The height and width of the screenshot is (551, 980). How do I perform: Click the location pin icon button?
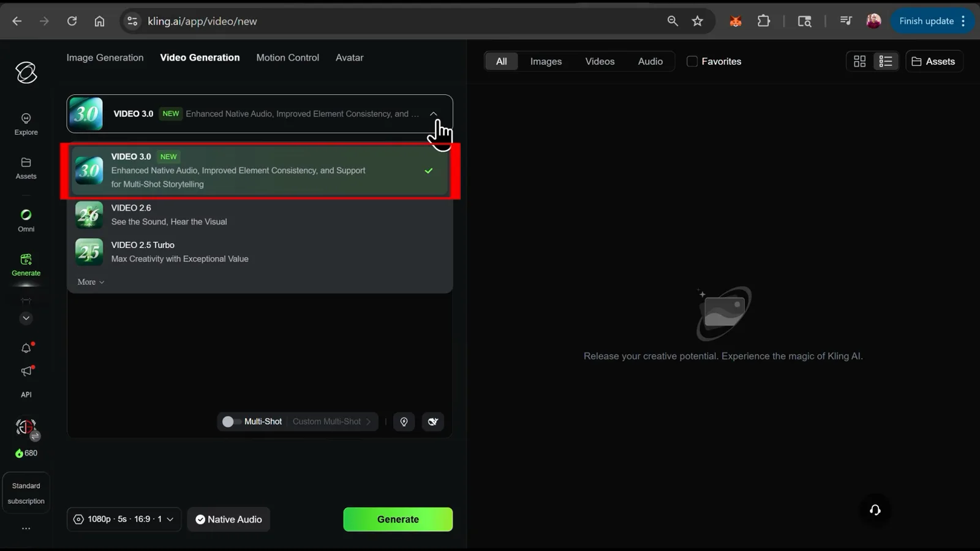click(404, 422)
